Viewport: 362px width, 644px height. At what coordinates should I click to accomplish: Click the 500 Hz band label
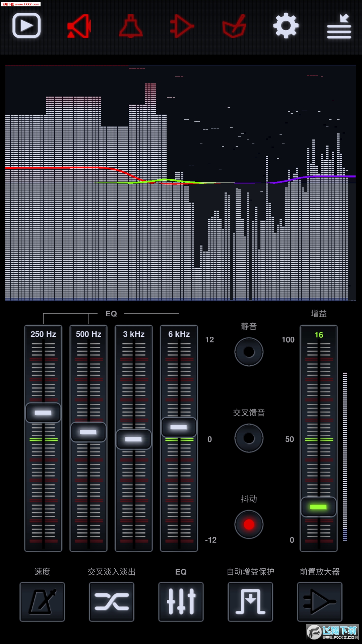(88, 334)
